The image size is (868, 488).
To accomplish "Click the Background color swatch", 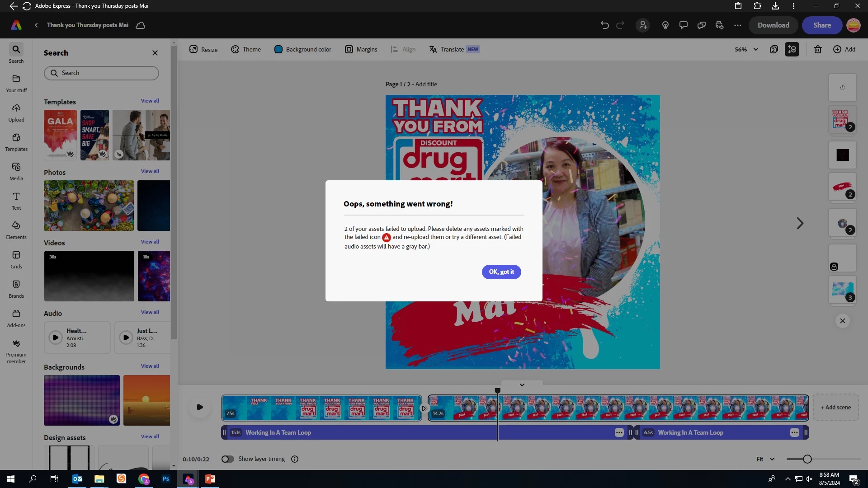I will (x=278, y=49).
